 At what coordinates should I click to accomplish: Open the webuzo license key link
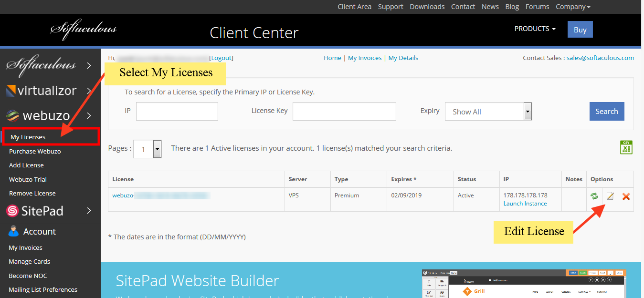(161, 195)
